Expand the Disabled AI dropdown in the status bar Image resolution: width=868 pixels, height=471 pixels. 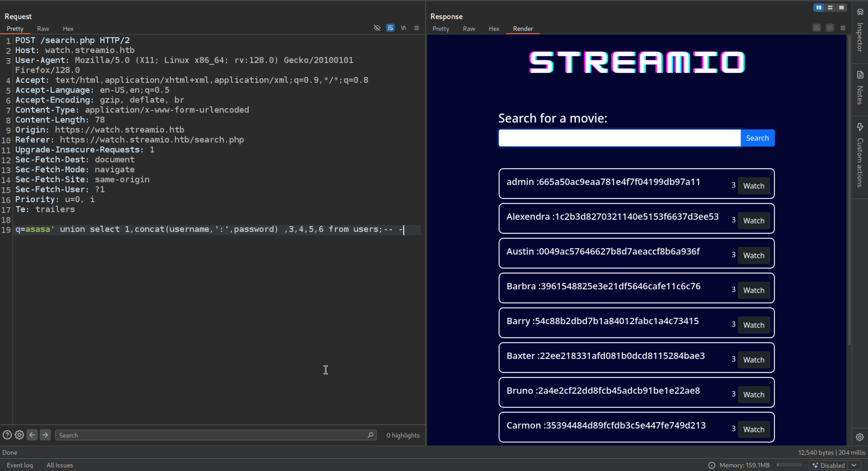[854, 465]
